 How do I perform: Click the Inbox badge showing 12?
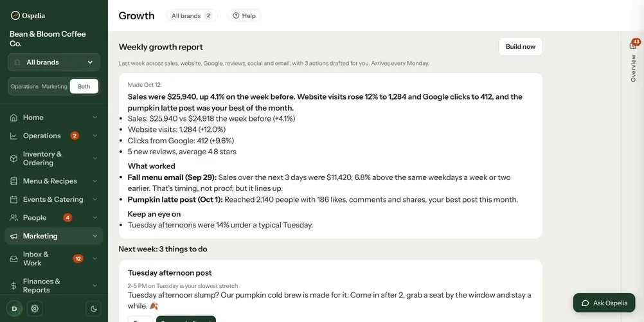(x=78, y=259)
